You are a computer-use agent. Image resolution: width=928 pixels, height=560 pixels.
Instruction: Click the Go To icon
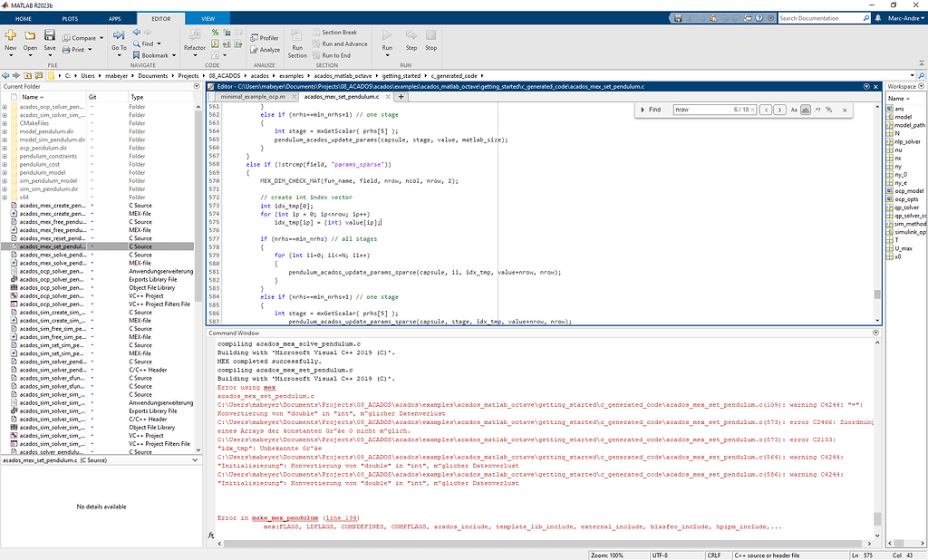tap(119, 35)
